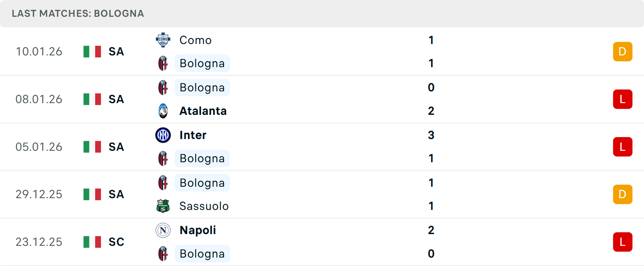Open the Atalanta team link
644x266 pixels.
(x=203, y=111)
